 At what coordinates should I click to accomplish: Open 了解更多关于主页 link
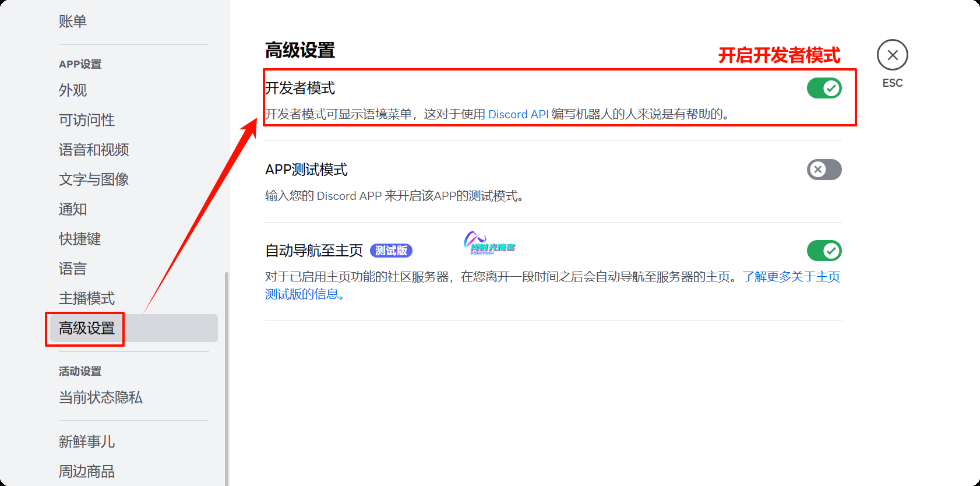pyautogui.click(x=791, y=277)
